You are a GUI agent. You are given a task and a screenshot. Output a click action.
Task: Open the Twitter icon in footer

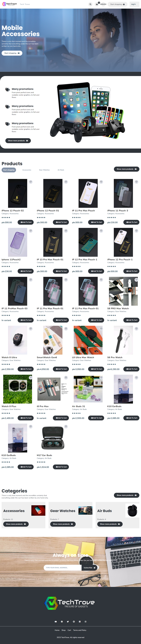click(x=68, y=622)
